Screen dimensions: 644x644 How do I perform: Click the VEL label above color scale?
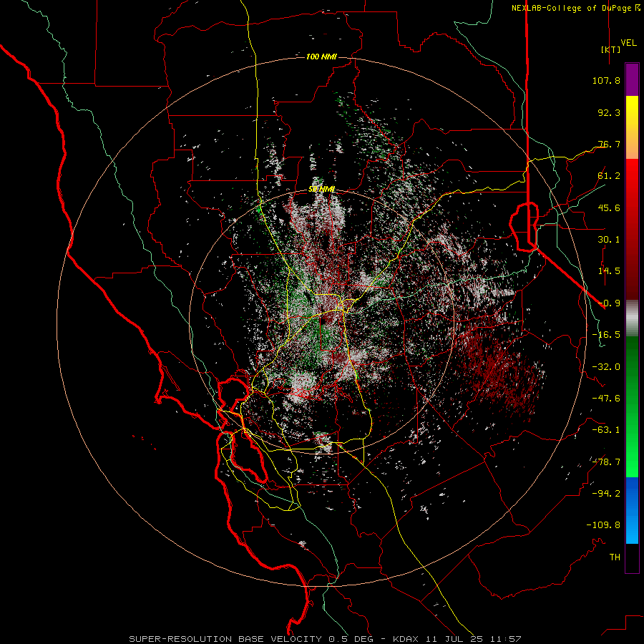click(629, 43)
